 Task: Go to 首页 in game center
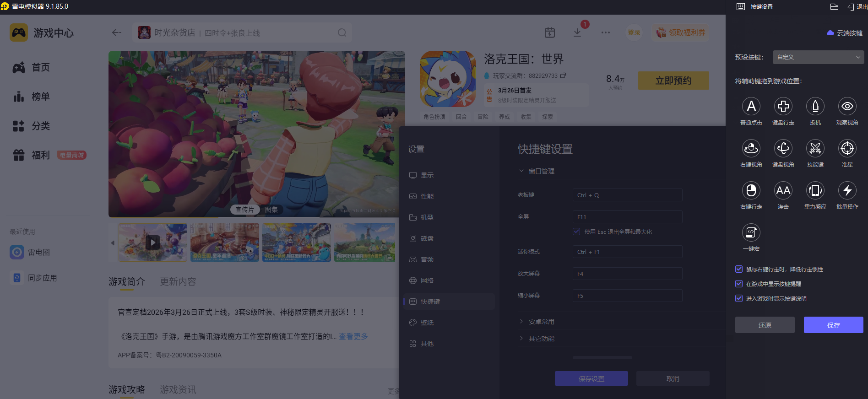pyautogui.click(x=31, y=67)
